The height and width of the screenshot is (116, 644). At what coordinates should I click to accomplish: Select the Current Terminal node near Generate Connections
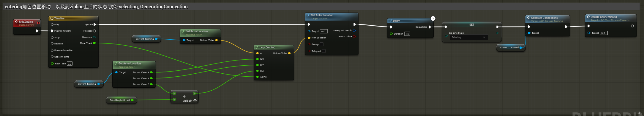point(511,48)
